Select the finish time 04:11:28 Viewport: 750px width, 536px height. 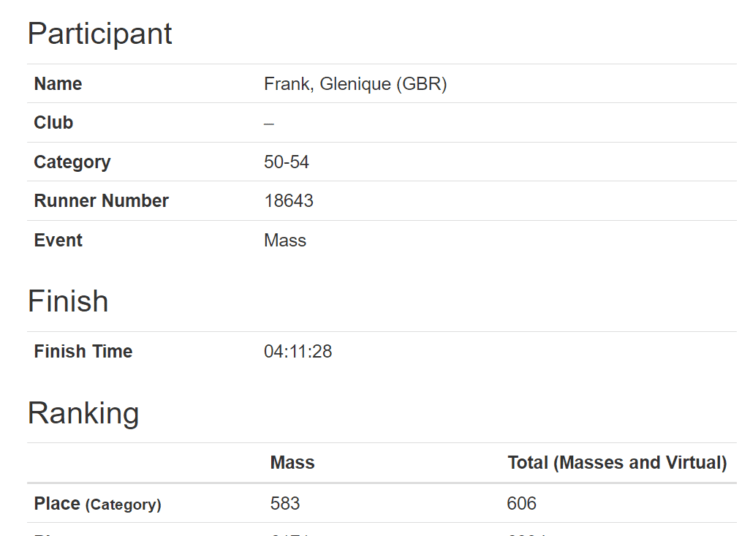(298, 351)
